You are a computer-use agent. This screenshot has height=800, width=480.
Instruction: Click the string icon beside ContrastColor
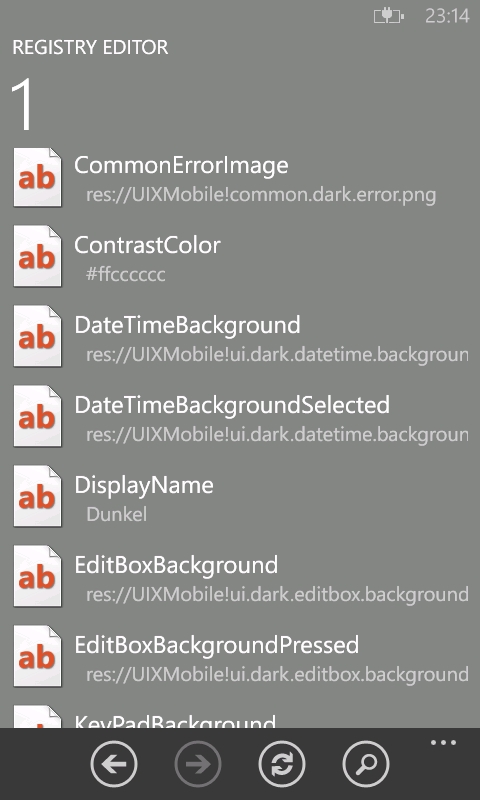(x=37, y=257)
